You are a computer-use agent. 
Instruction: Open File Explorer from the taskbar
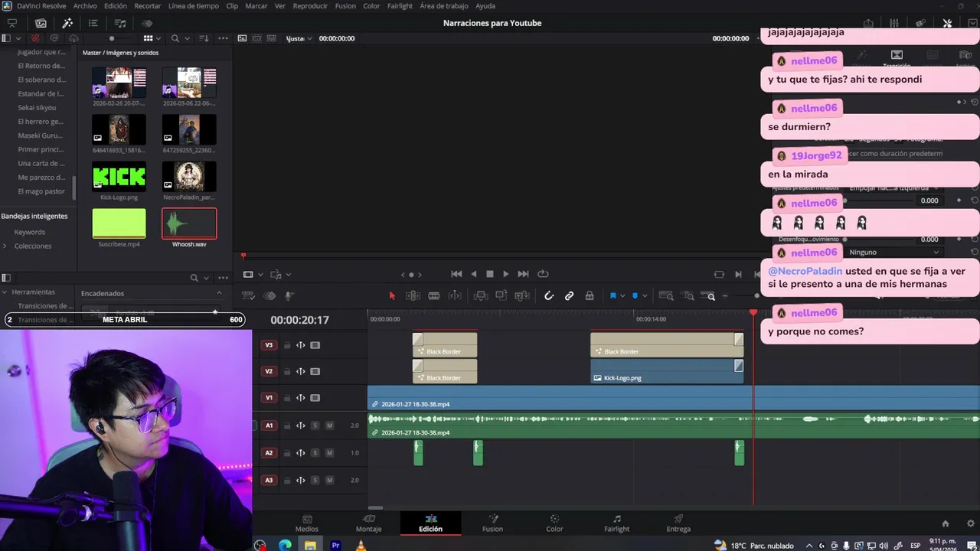click(x=310, y=545)
